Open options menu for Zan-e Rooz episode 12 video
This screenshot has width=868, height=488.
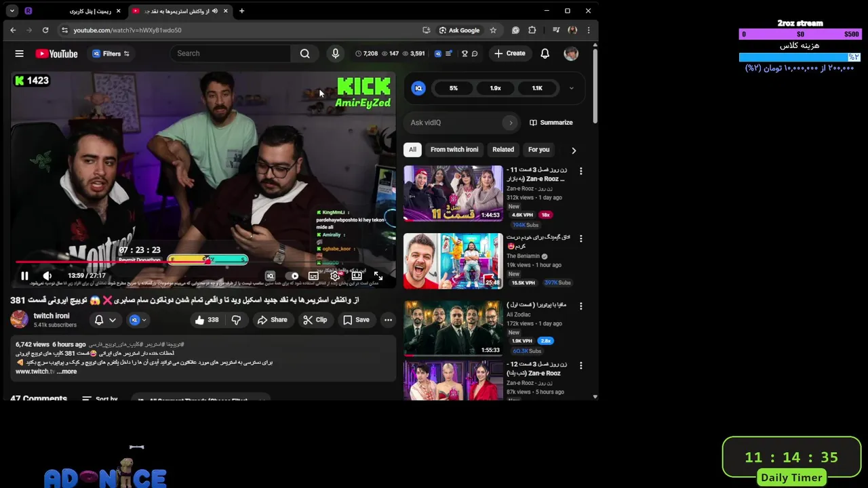580,365
